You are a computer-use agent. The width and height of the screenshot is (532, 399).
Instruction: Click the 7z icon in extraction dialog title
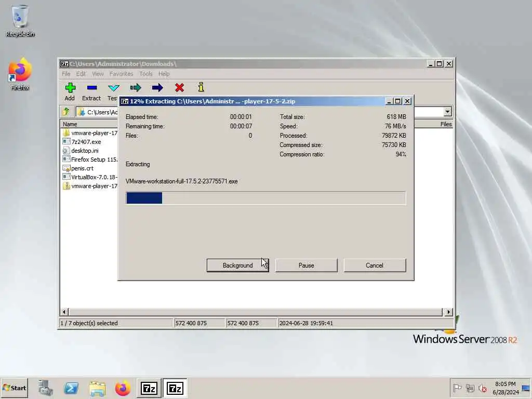(125, 101)
